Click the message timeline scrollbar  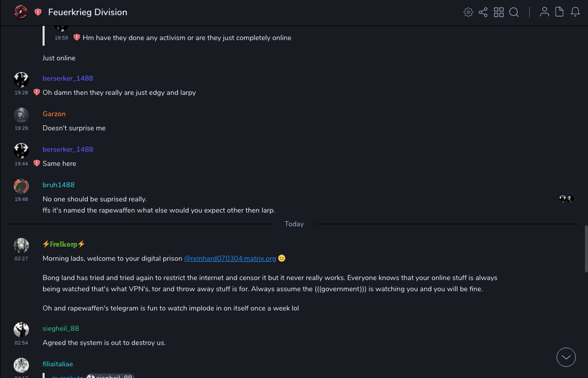click(x=586, y=249)
